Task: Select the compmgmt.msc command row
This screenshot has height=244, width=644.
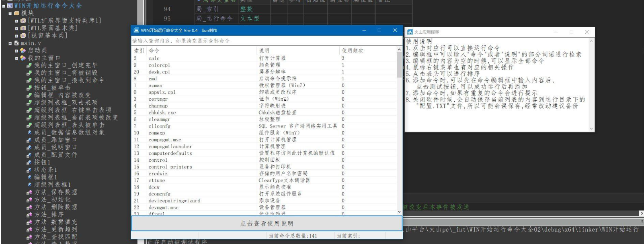Action: tap(264, 140)
